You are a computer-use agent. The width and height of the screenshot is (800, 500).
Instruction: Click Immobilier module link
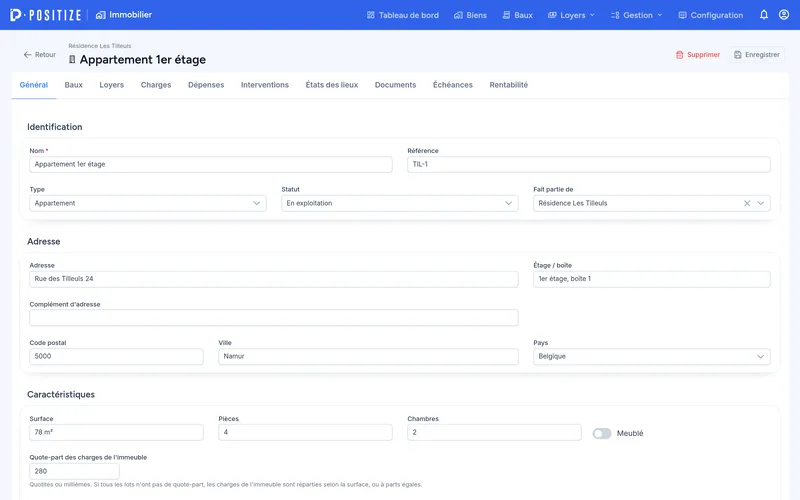[x=123, y=15]
